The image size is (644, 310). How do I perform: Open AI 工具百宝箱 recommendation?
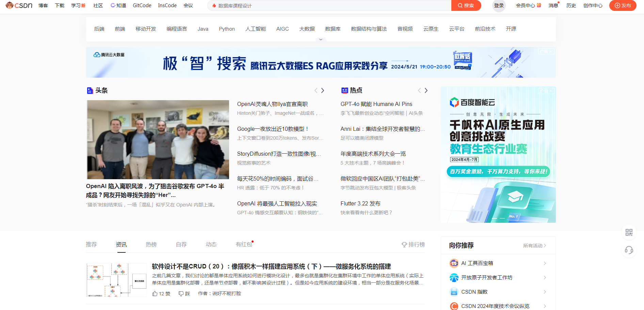pos(498,263)
